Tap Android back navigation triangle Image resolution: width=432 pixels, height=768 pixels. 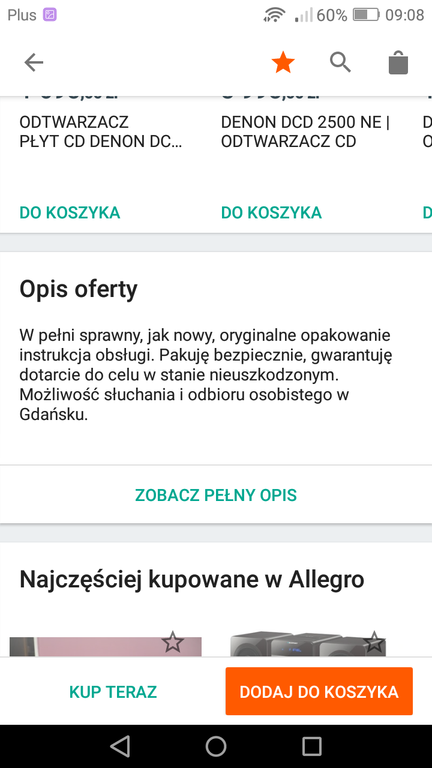tap(120, 746)
